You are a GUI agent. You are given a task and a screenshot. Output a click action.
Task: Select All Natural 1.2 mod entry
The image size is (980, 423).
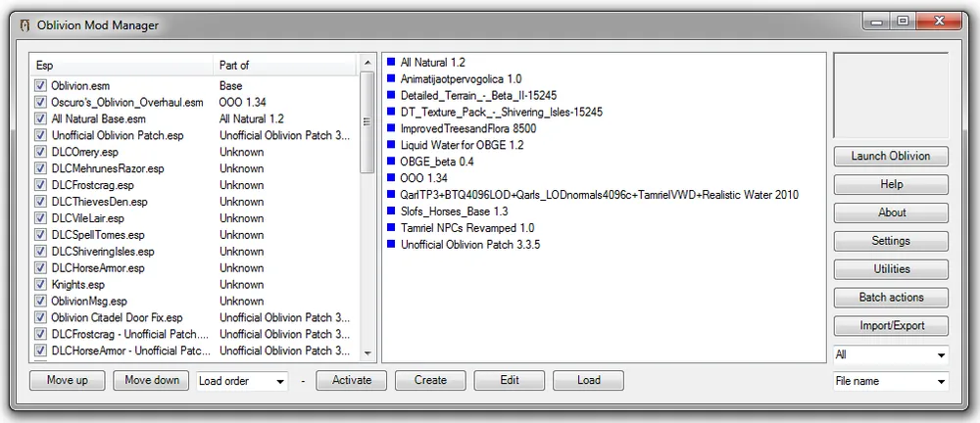432,63
